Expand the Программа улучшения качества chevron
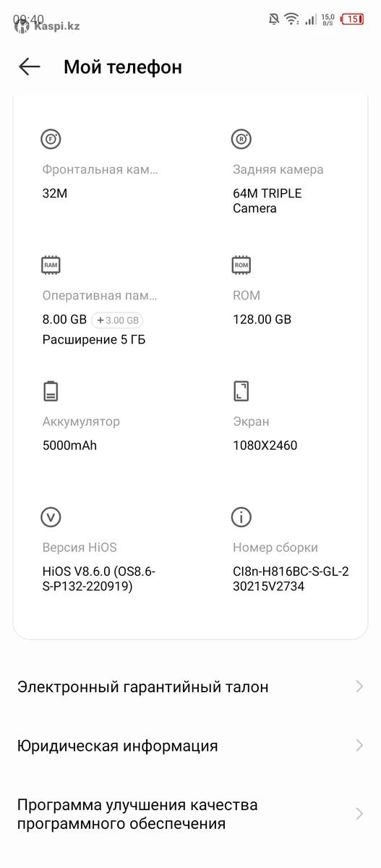 coord(359,814)
